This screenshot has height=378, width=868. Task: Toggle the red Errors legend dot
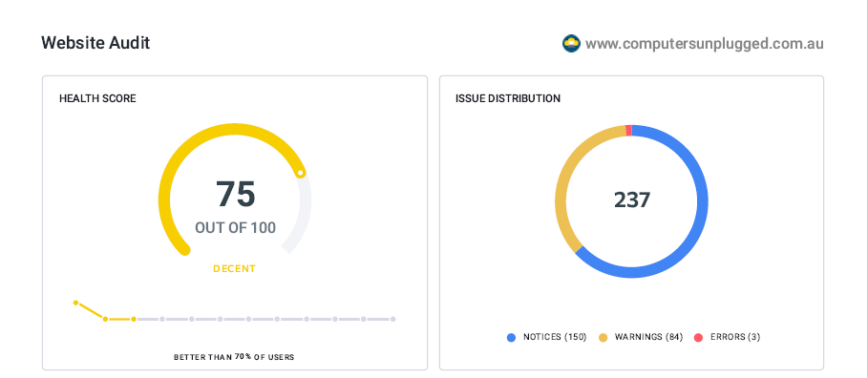tap(698, 337)
